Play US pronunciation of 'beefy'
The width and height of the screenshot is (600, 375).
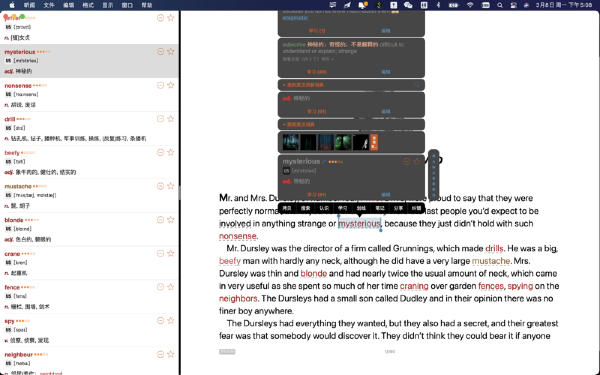pyautogui.click(x=8, y=162)
